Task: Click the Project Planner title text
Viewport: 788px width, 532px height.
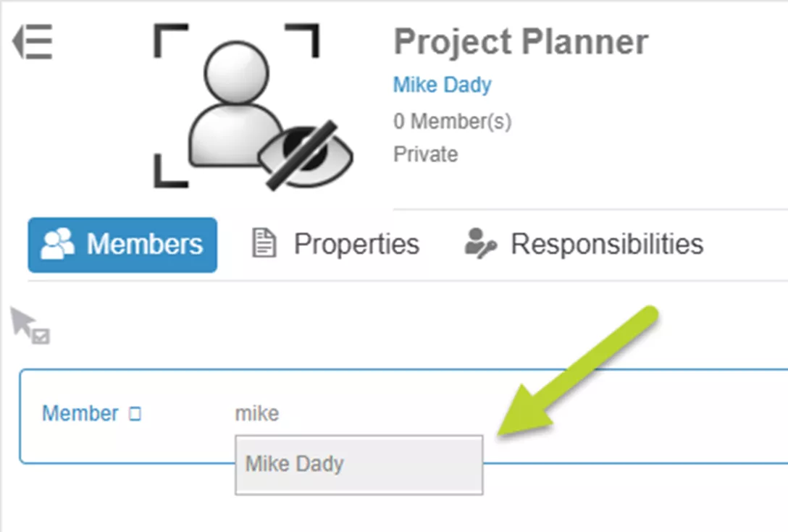Action: [521, 42]
